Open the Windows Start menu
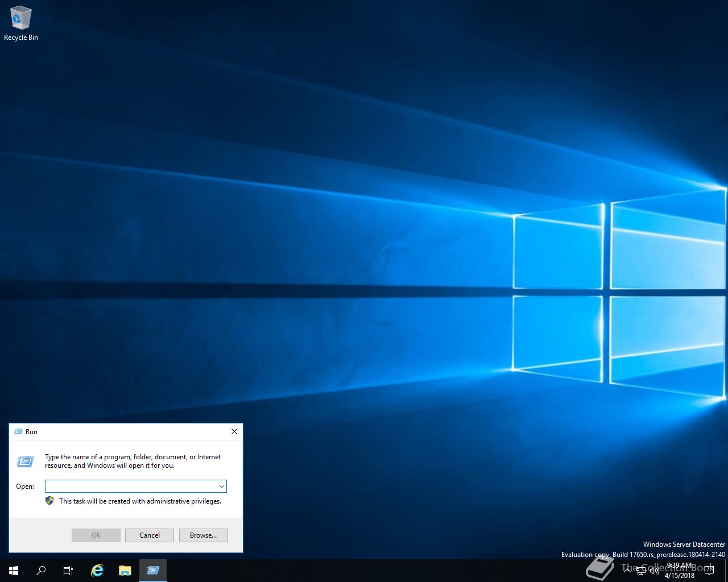This screenshot has height=582, width=728. 14,571
